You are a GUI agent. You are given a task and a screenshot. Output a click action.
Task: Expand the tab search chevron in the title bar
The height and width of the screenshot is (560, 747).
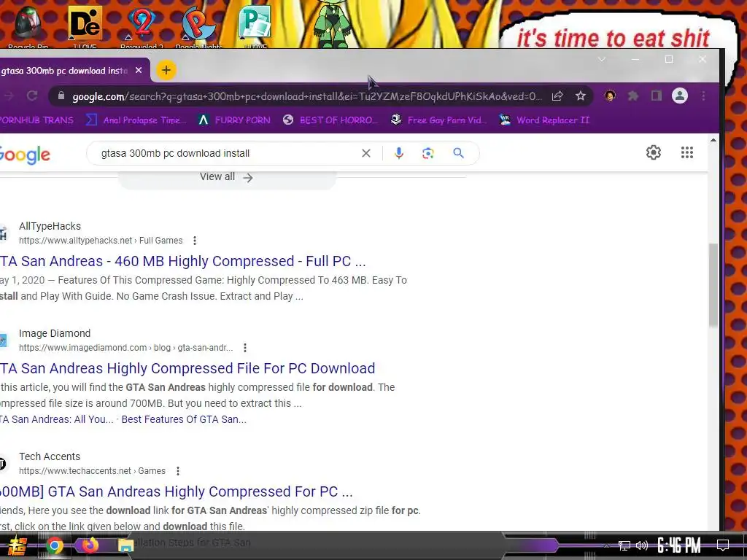(x=602, y=60)
